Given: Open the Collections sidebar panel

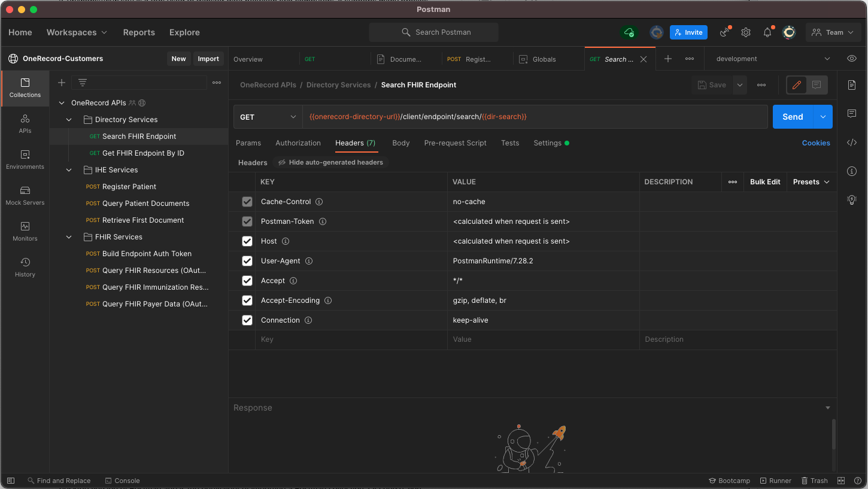Looking at the screenshot, I should click(25, 88).
